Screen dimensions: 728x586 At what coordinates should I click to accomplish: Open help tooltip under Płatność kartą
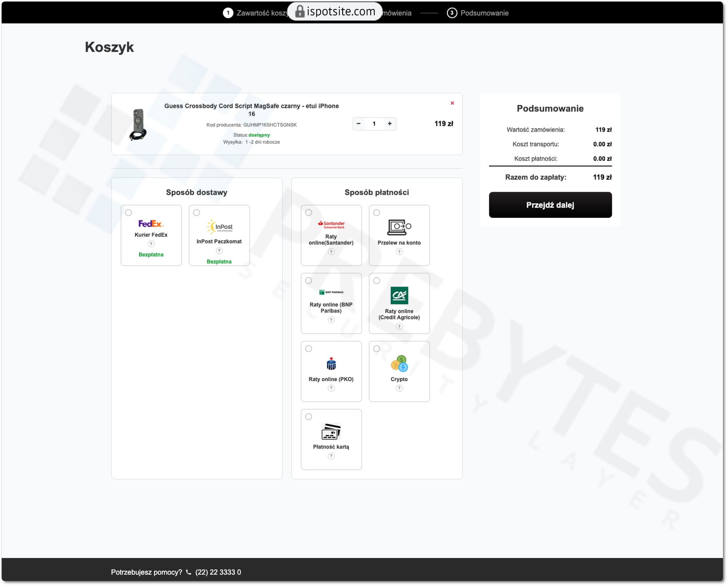coord(331,457)
